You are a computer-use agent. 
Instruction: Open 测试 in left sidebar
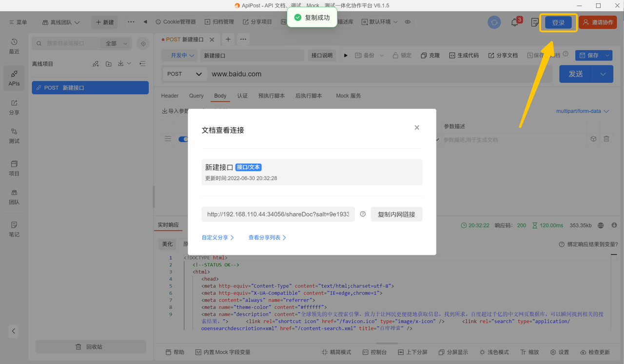tap(14, 136)
